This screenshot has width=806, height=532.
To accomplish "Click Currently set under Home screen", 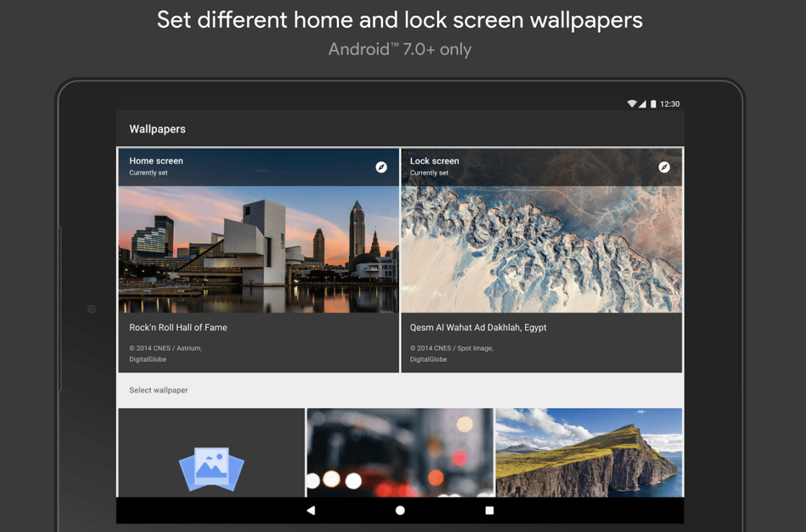I will click(x=148, y=173).
